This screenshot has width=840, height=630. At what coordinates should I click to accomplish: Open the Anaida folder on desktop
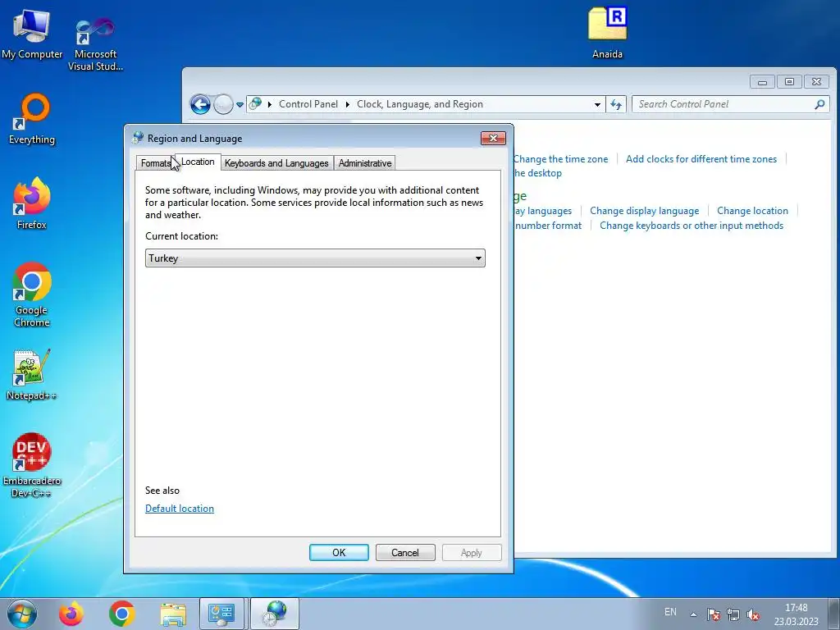[607, 33]
